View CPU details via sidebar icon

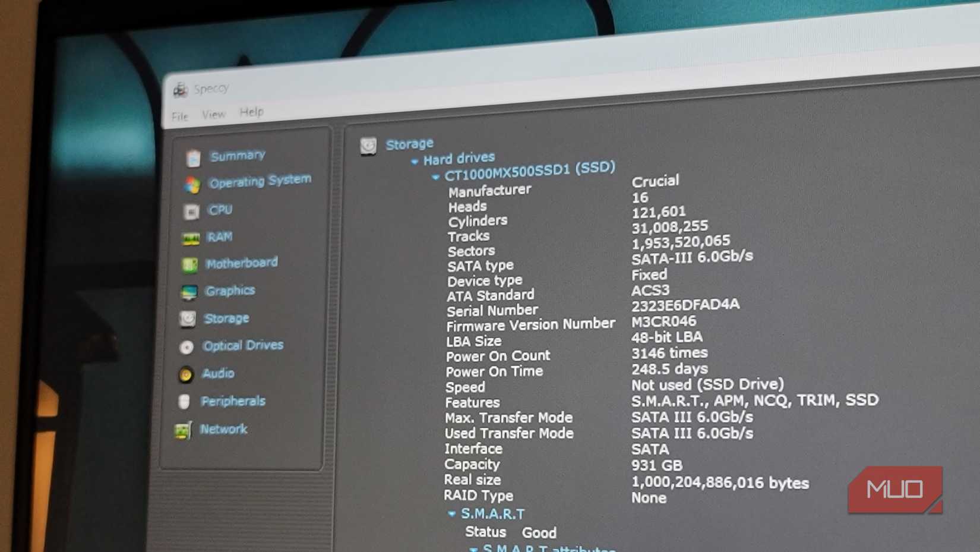coord(220,209)
